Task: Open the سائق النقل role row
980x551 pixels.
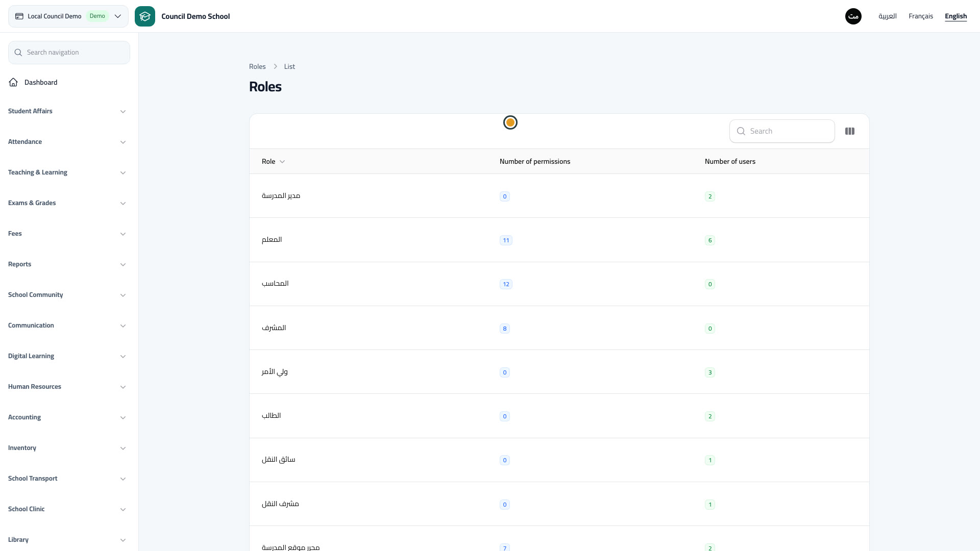Action: point(559,460)
